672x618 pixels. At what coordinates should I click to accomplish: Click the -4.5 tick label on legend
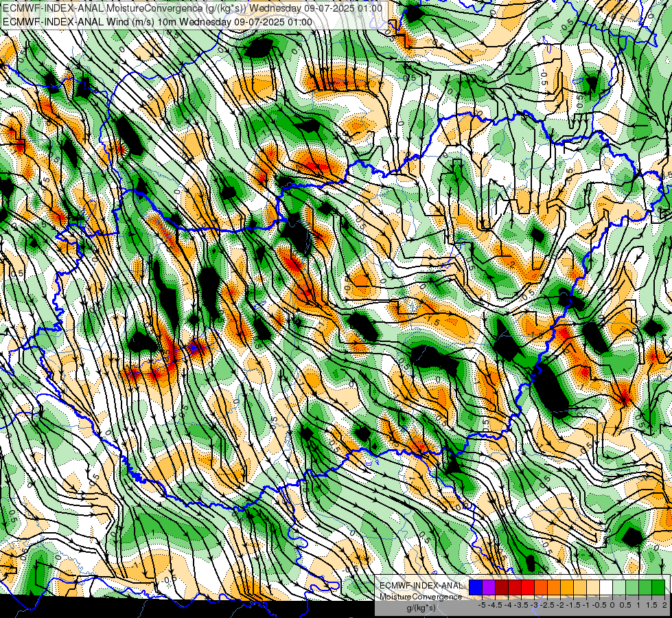pos(496,605)
